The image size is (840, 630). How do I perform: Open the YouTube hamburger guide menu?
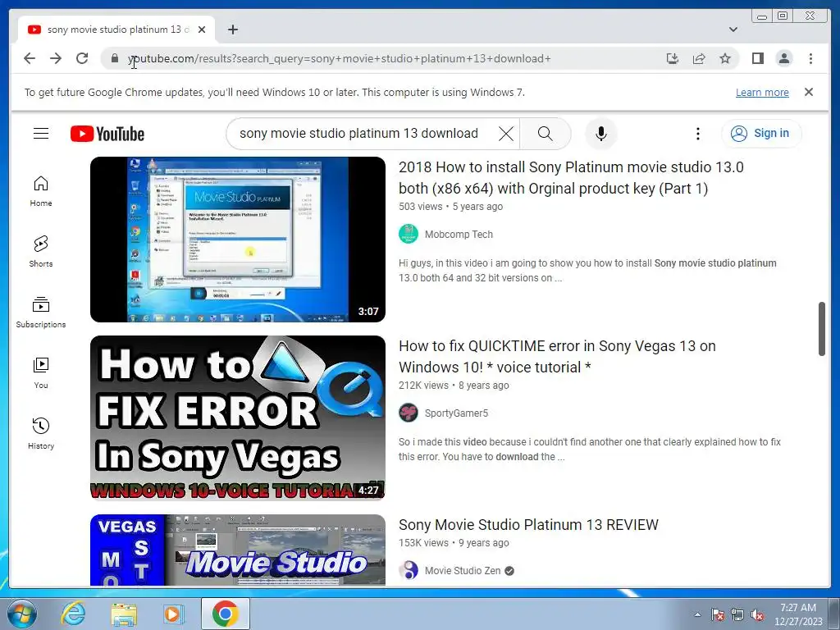click(41, 134)
